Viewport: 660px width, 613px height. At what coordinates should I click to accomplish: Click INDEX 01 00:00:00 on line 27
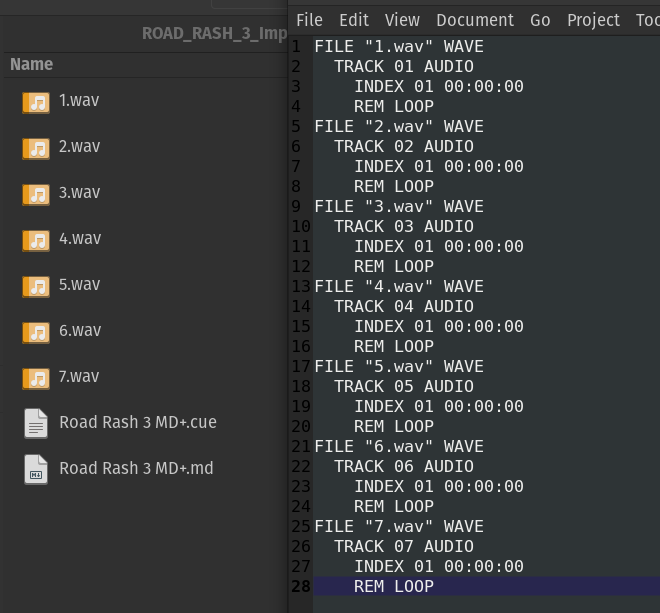pos(439,566)
